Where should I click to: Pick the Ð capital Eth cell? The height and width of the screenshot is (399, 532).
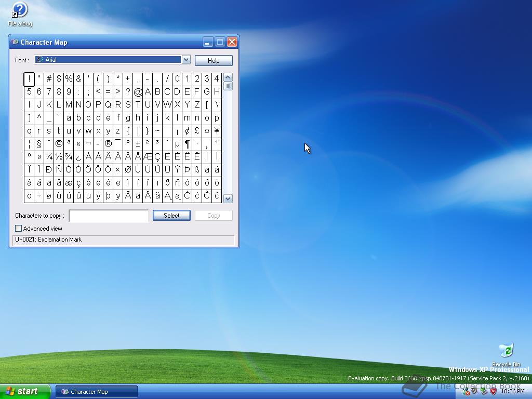49,170
